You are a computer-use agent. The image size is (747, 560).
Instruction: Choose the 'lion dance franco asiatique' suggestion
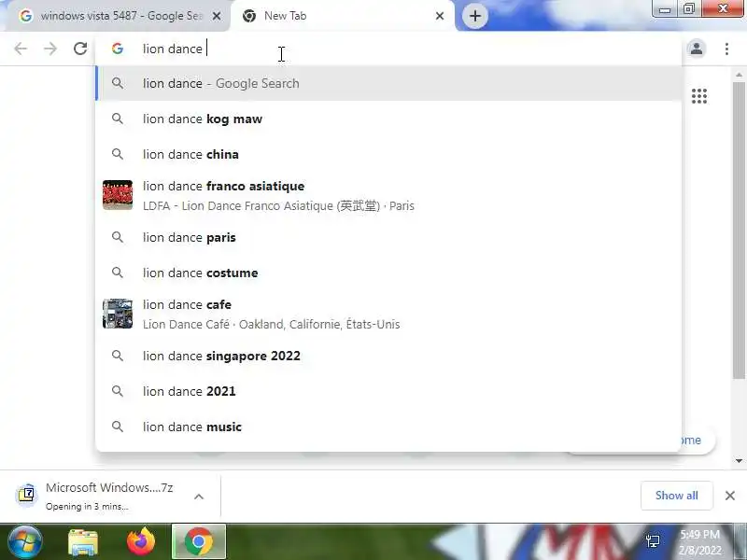click(x=388, y=196)
